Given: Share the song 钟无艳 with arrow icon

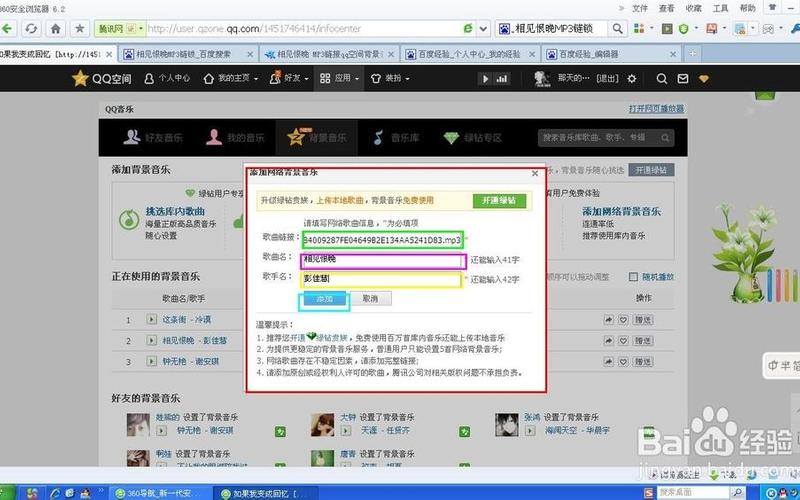Looking at the screenshot, I should (x=609, y=361).
